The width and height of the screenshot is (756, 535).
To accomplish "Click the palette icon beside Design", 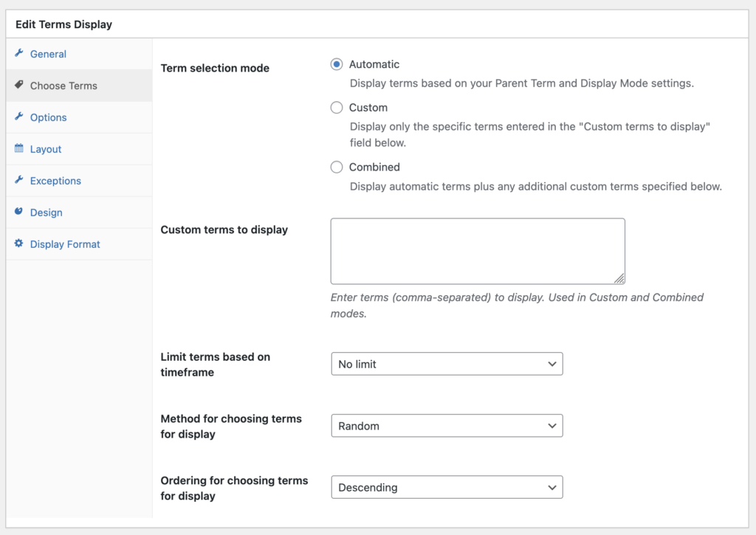I will (x=18, y=213).
